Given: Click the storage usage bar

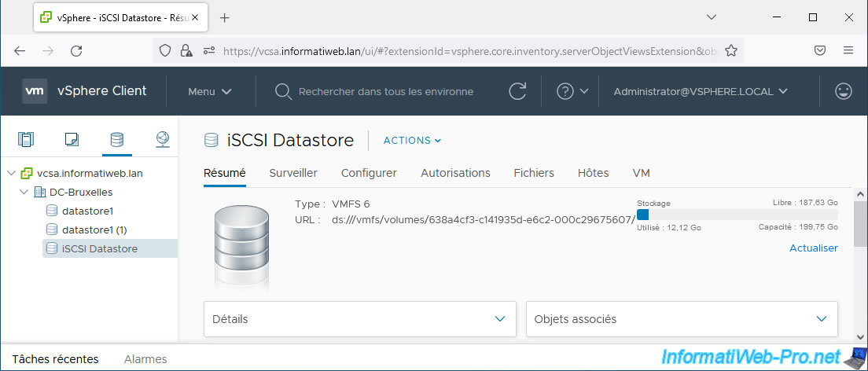Looking at the screenshot, I should [737, 215].
